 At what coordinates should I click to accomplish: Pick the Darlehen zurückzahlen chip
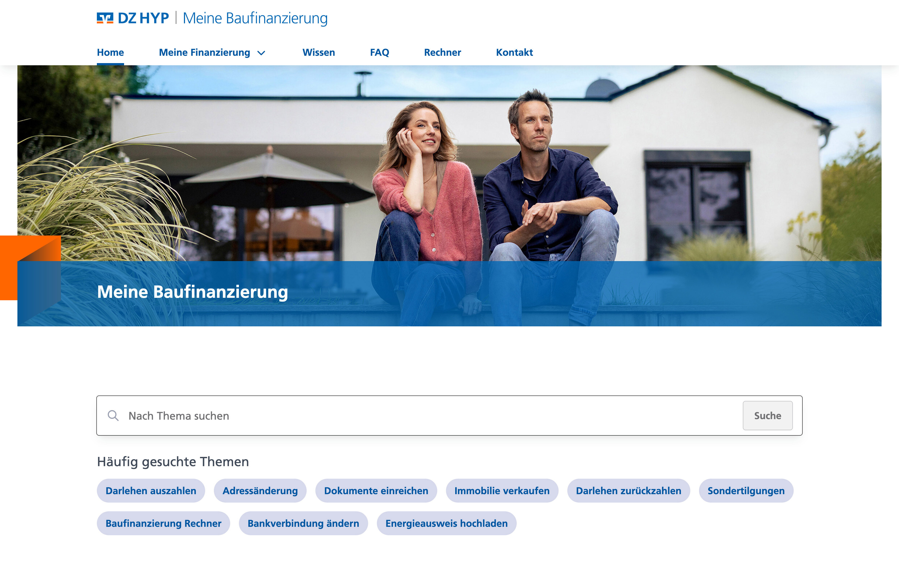point(628,491)
